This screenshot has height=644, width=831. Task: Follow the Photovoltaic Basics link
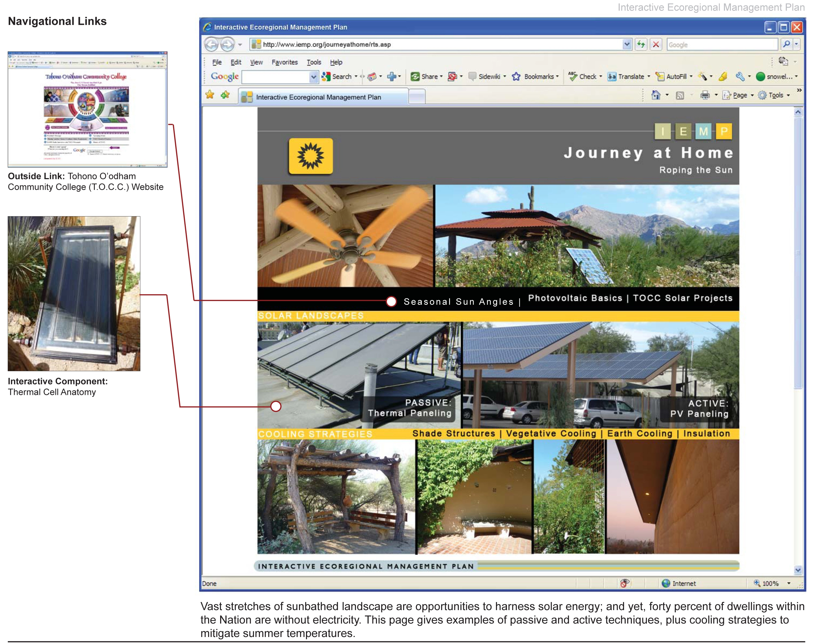tap(575, 298)
